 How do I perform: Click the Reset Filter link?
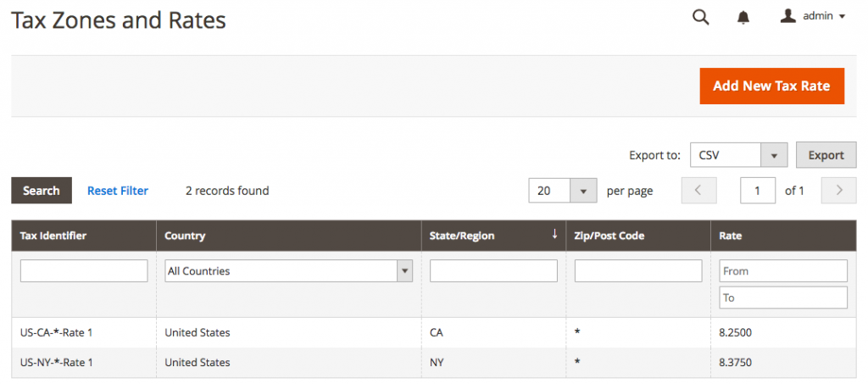pos(118,191)
